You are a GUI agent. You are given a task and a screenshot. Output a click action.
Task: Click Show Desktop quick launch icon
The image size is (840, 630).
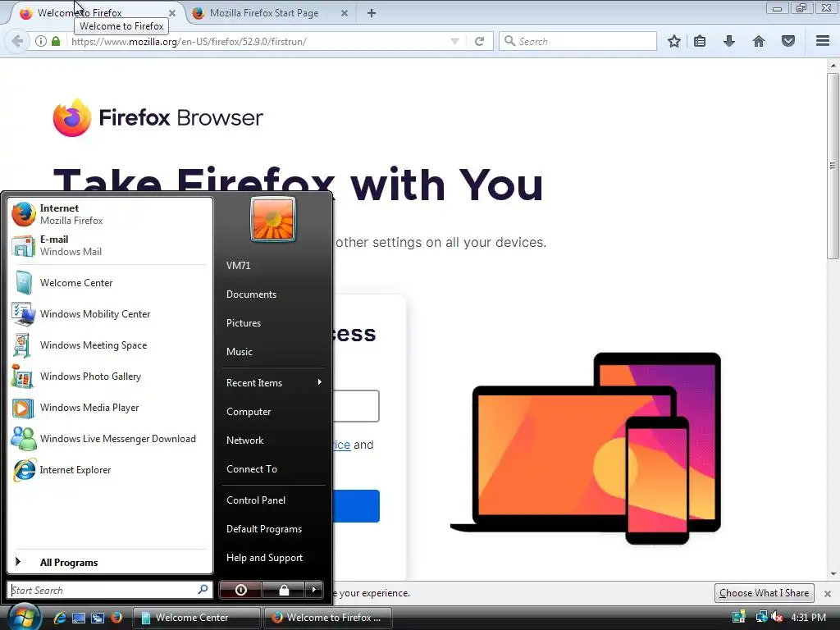click(79, 618)
